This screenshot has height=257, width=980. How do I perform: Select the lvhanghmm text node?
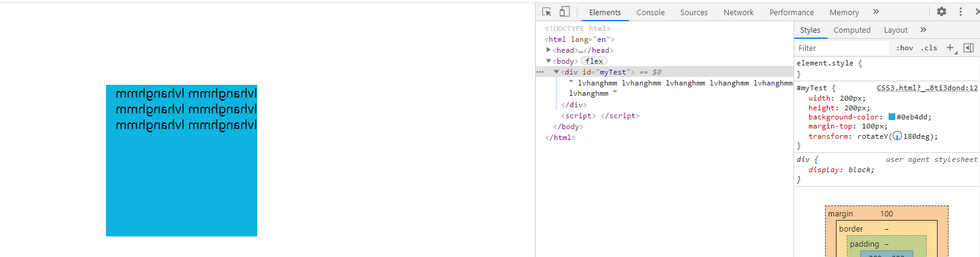[680, 88]
